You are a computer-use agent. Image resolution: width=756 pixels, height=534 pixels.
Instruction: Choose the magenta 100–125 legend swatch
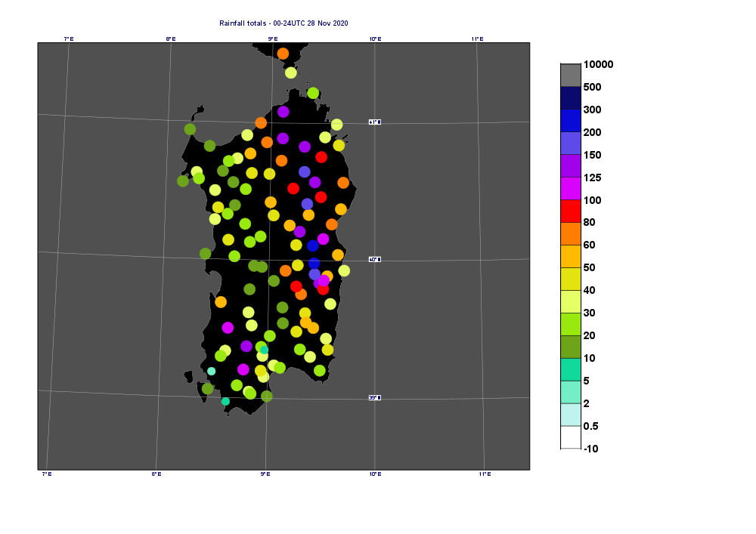pyautogui.click(x=570, y=189)
